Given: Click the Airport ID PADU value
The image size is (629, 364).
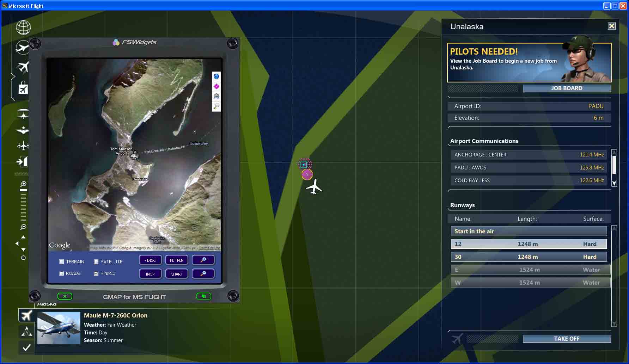Looking at the screenshot, I should [x=596, y=106].
